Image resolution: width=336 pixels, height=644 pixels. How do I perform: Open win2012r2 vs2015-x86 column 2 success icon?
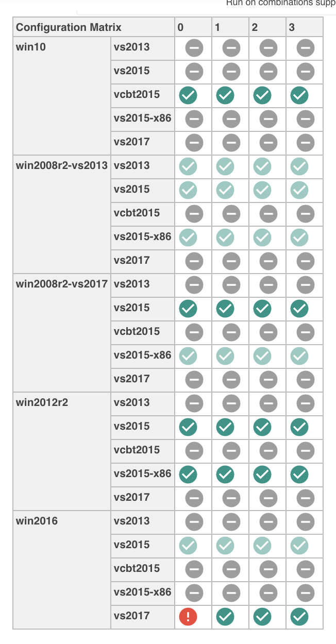tap(262, 474)
